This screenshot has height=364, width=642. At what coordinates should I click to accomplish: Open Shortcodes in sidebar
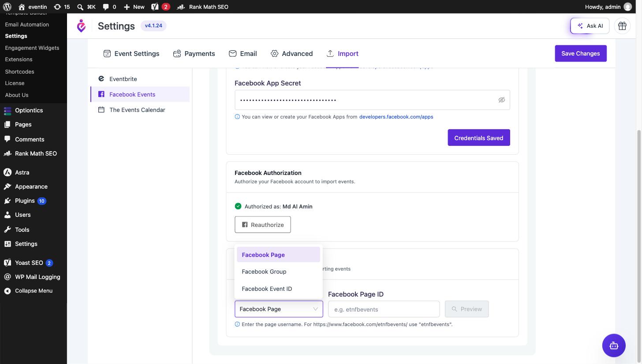(19, 71)
